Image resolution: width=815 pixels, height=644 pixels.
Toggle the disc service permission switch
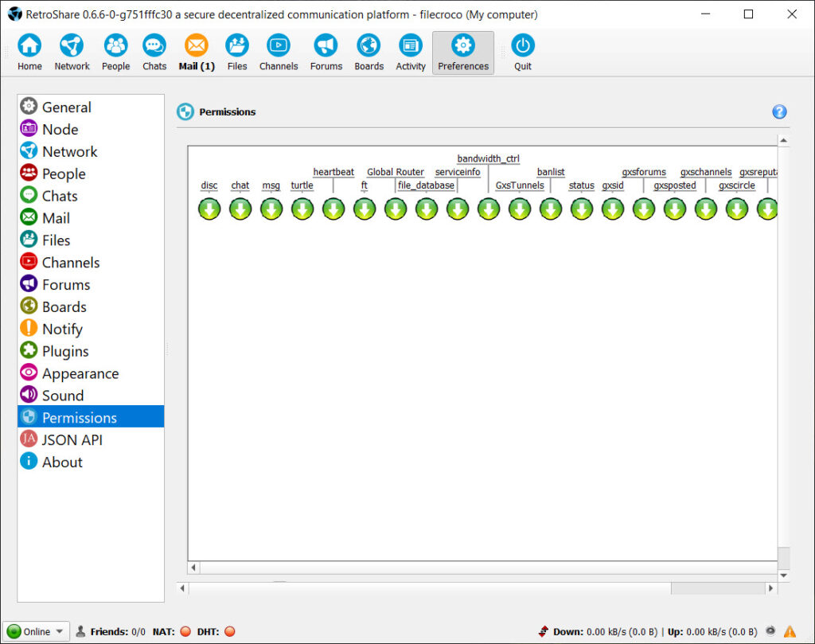pyautogui.click(x=209, y=209)
